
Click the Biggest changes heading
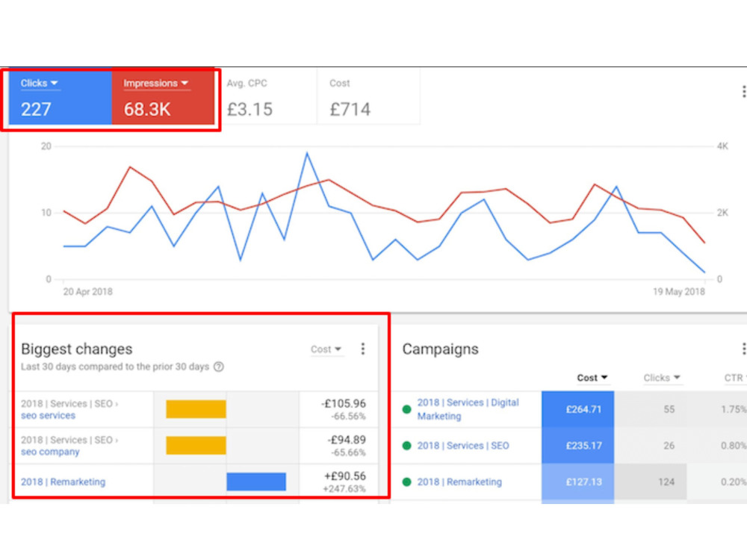pos(77,349)
